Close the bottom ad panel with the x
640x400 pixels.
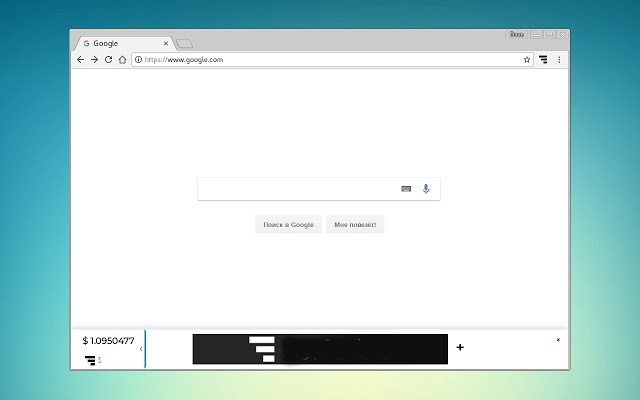(x=558, y=340)
